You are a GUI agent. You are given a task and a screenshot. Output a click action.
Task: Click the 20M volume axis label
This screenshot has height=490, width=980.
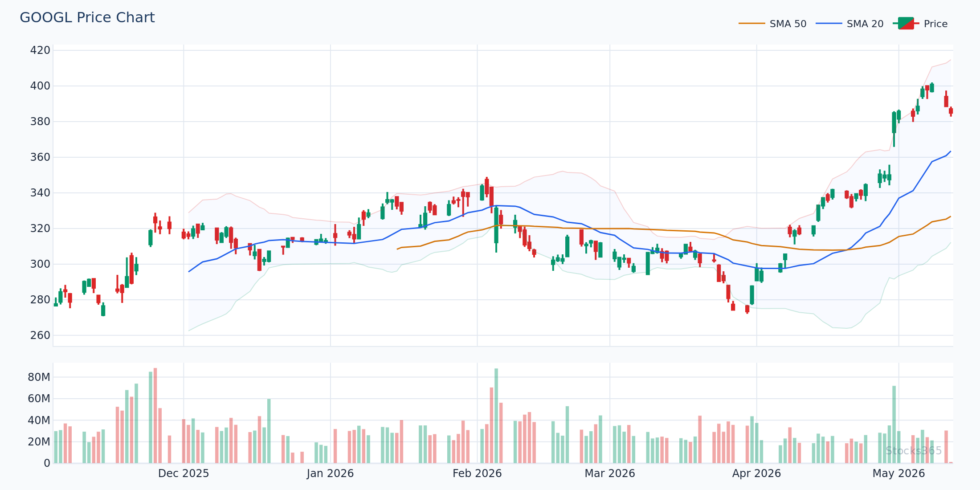point(39,442)
